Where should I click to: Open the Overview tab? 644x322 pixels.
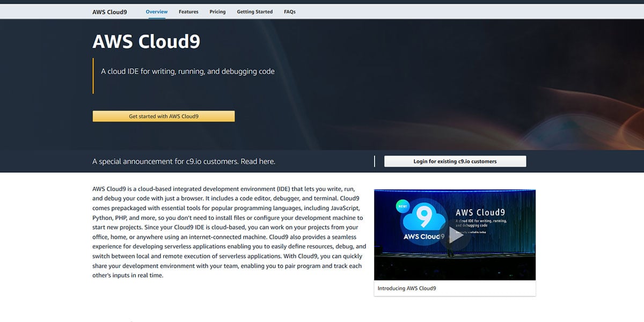point(157,12)
